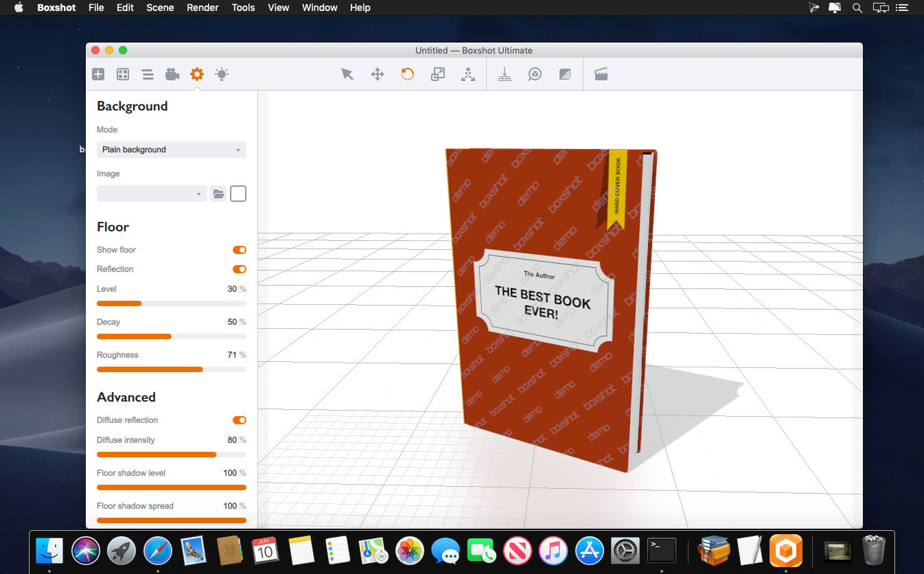Open Finder from the dock

(x=49, y=551)
